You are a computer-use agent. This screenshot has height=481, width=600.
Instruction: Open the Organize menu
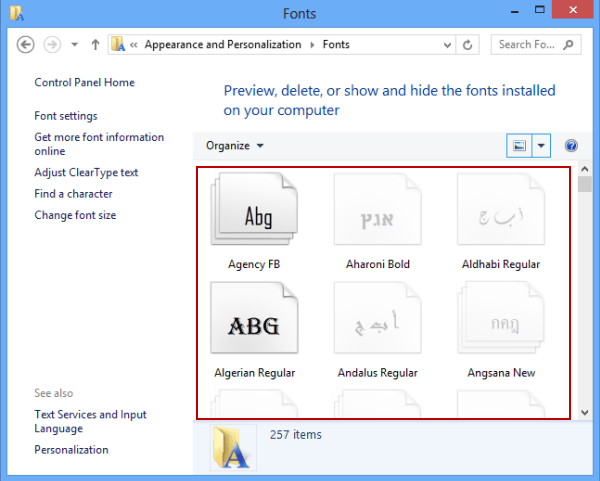(x=235, y=145)
